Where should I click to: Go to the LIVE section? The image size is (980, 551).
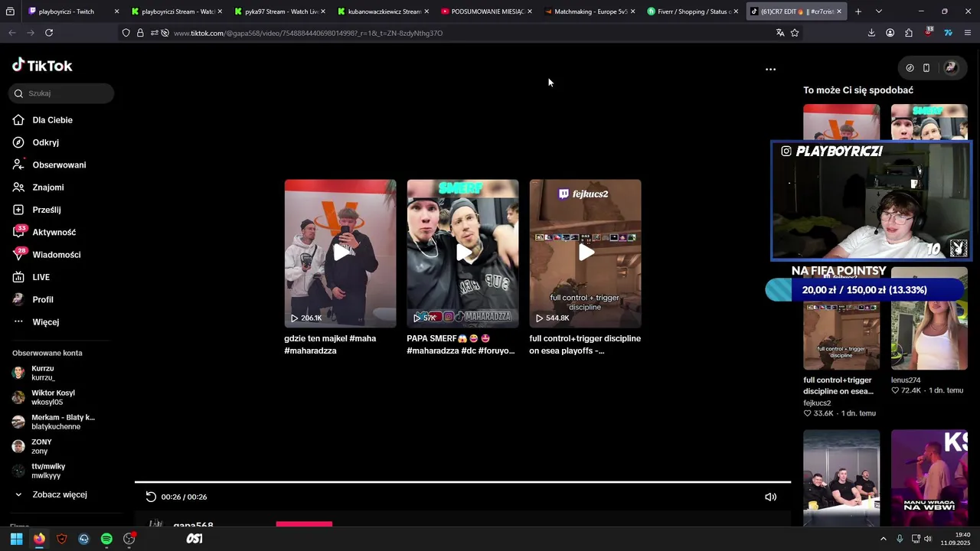41,277
